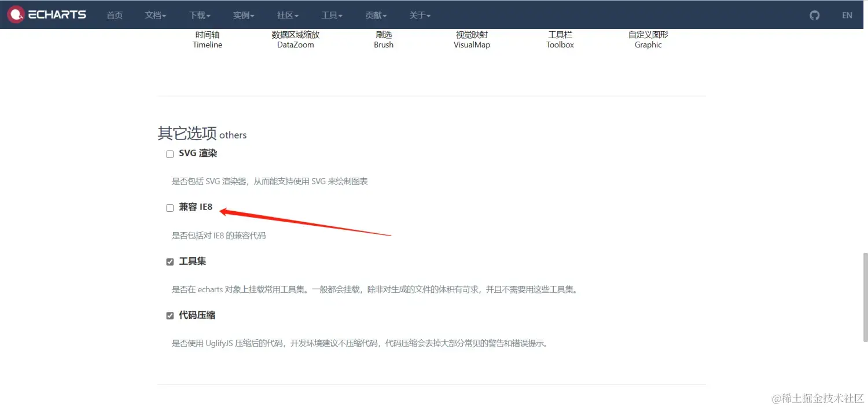This screenshot has height=408, width=868.
Task: Expand the 工具 dropdown menu
Action: pyautogui.click(x=332, y=16)
